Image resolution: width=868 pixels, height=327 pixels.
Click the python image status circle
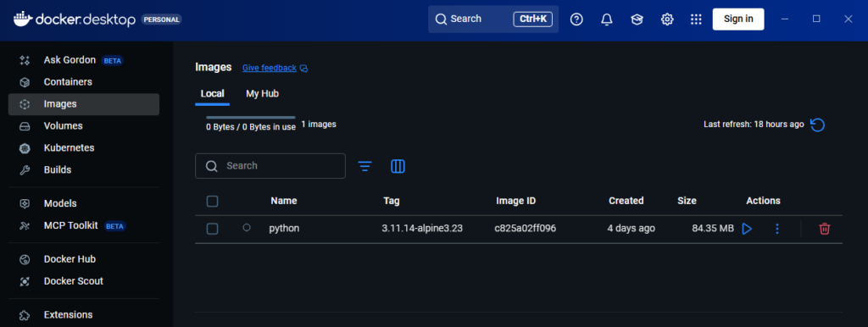(247, 227)
